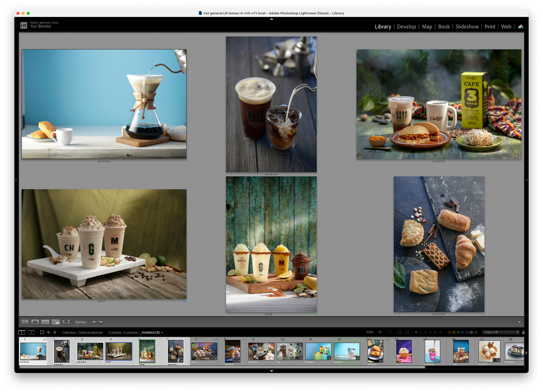543x392 pixels.
Task: Open Compare XY view
Action: [45, 322]
